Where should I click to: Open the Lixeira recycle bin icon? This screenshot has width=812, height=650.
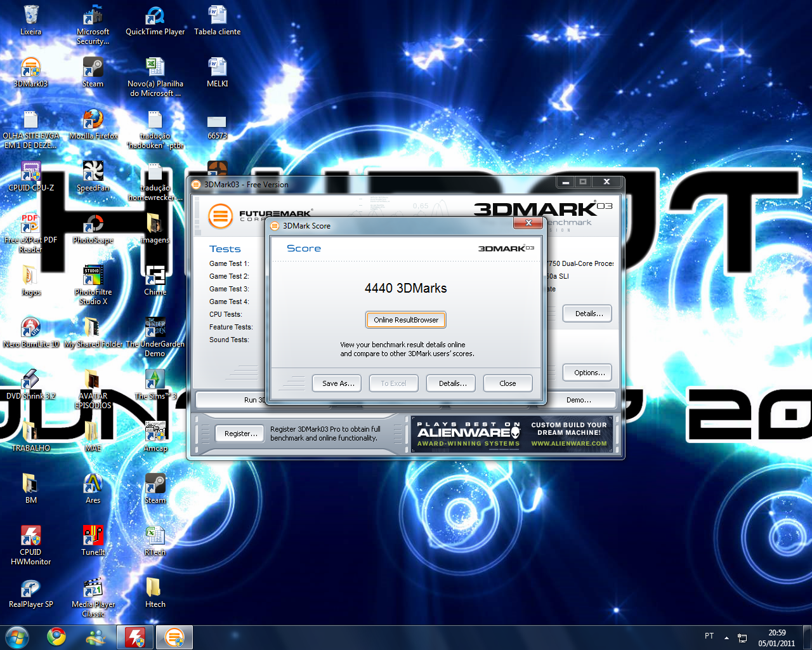coord(30,20)
